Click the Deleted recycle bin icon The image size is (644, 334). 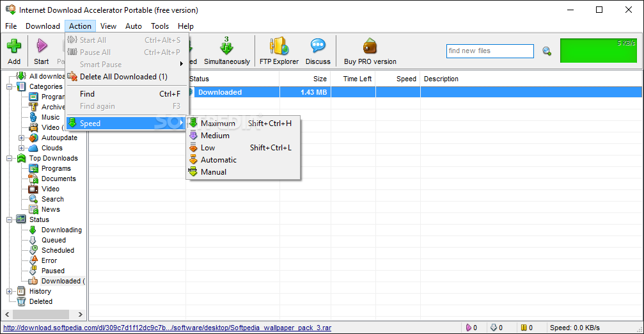click(21, 301)
